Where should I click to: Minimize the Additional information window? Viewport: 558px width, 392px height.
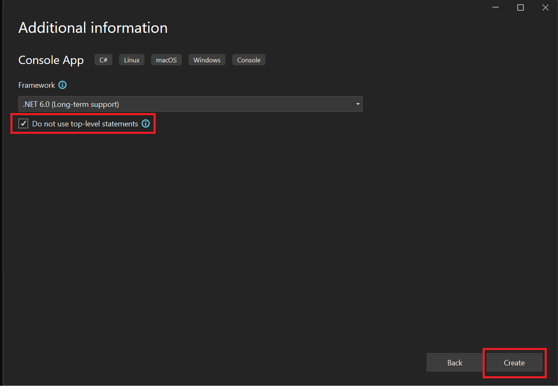495,7
